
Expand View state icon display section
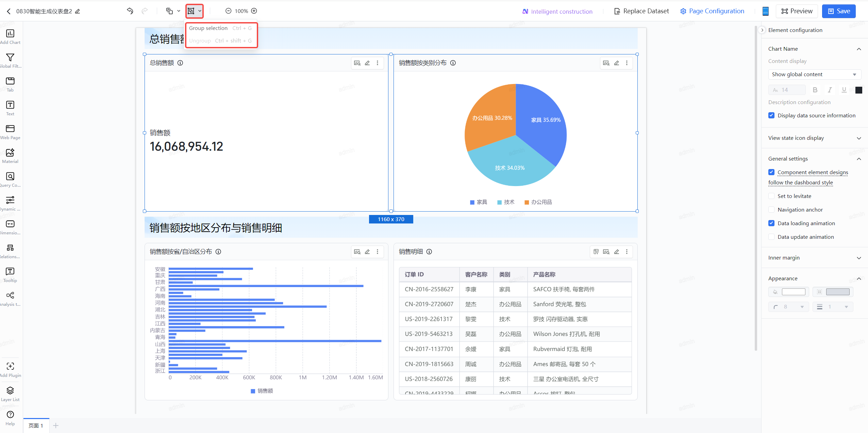tap(859, 138)
